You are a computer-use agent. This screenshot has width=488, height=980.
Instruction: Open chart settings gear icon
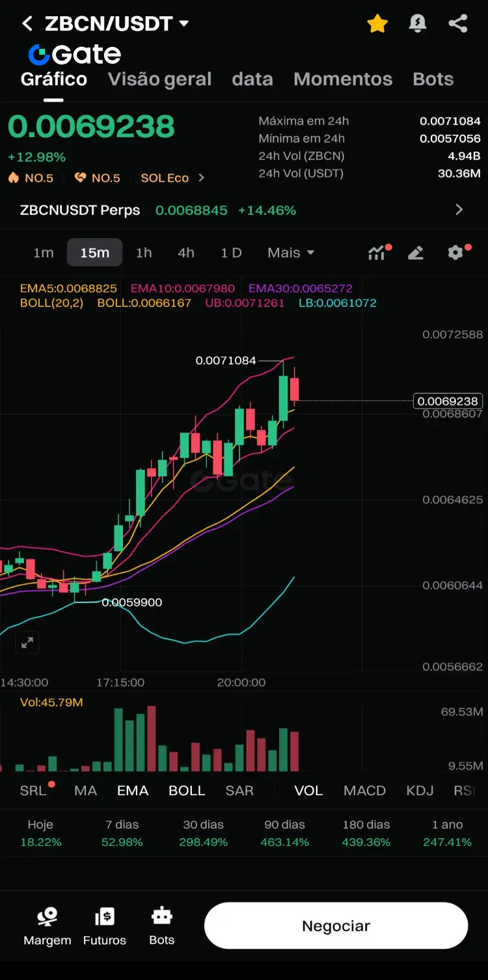pos(457,252)
